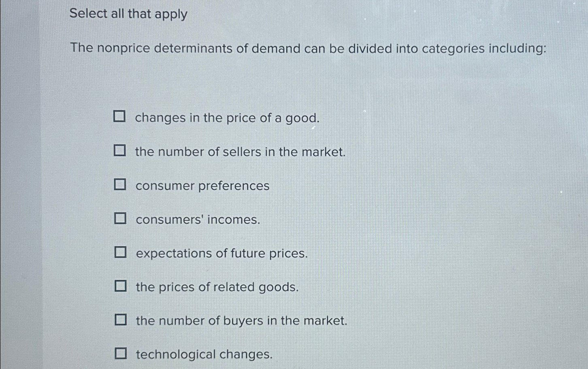Click the 'the prices of related goods' label
The width and height of the screenshot is (588, 369).
click(x=217, y=287)
